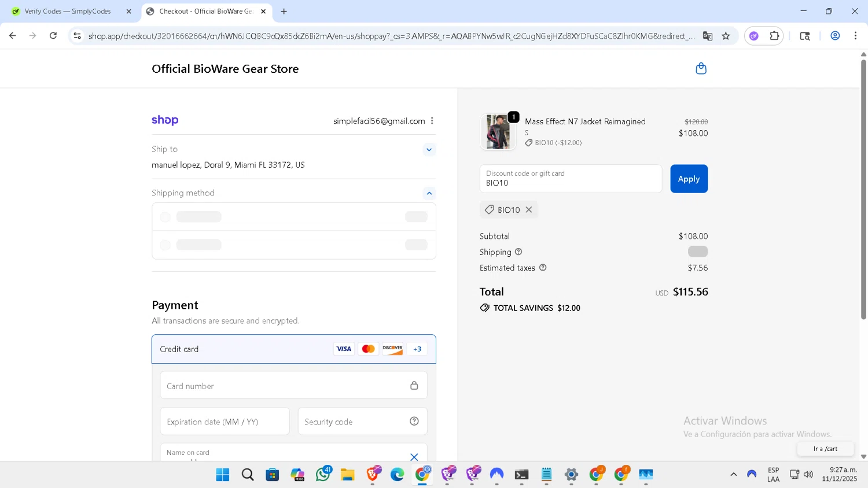868x488 pixels.
Task: Collapse the Shipping method section
Action: click(x=429, y=194)
